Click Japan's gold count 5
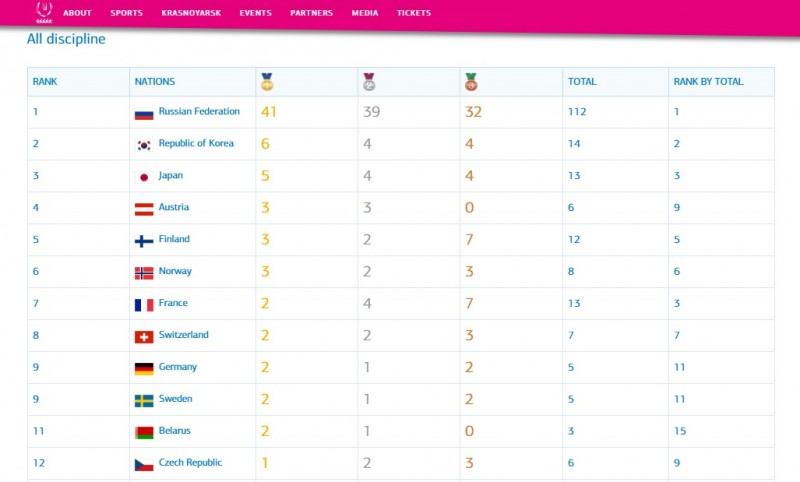 click(265, 176)
